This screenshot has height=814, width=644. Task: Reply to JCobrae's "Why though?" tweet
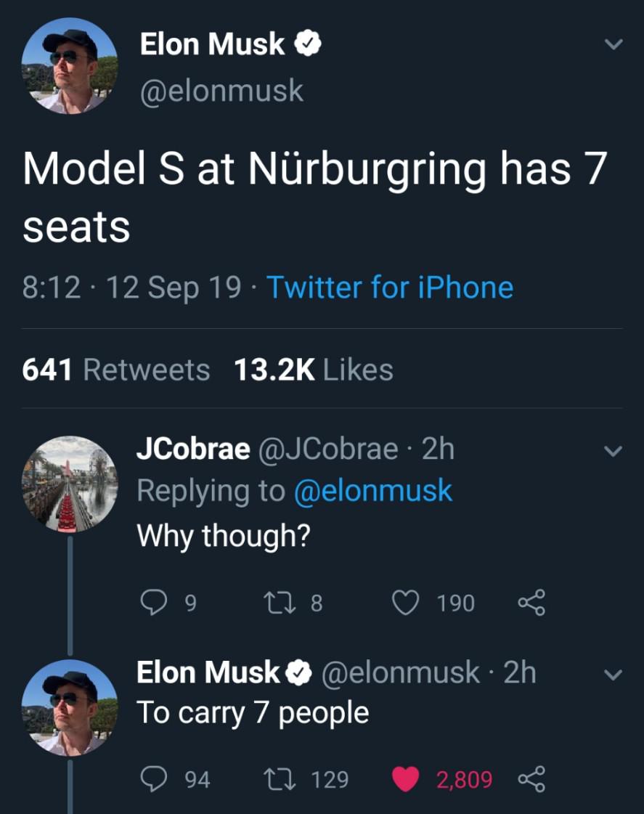(x=153, y=602)
